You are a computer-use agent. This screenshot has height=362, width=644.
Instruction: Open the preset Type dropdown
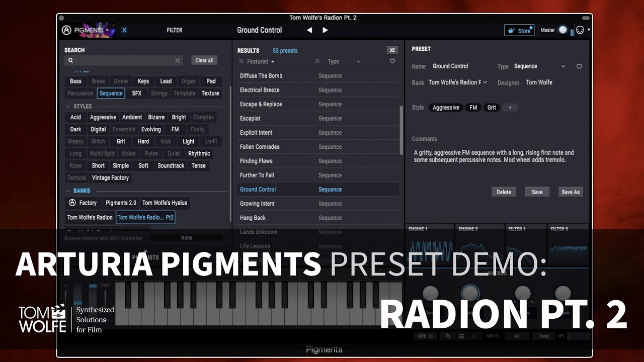pos(563,66)
